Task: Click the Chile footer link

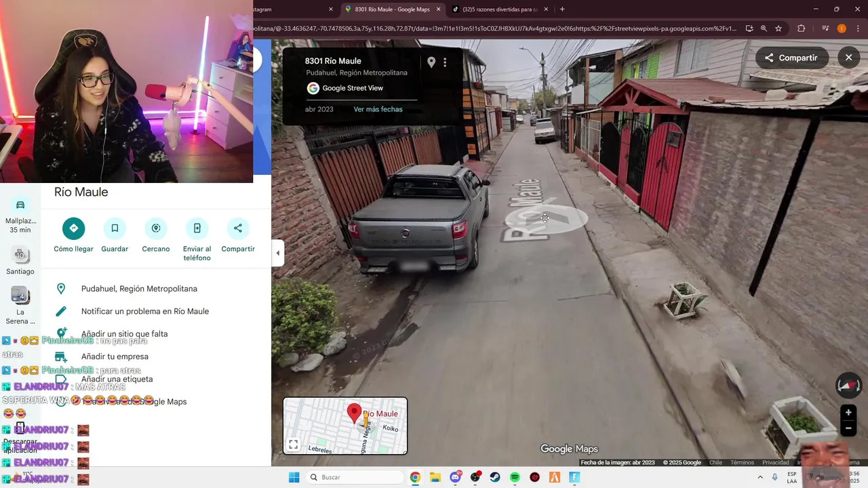Action: pos(715,462)
